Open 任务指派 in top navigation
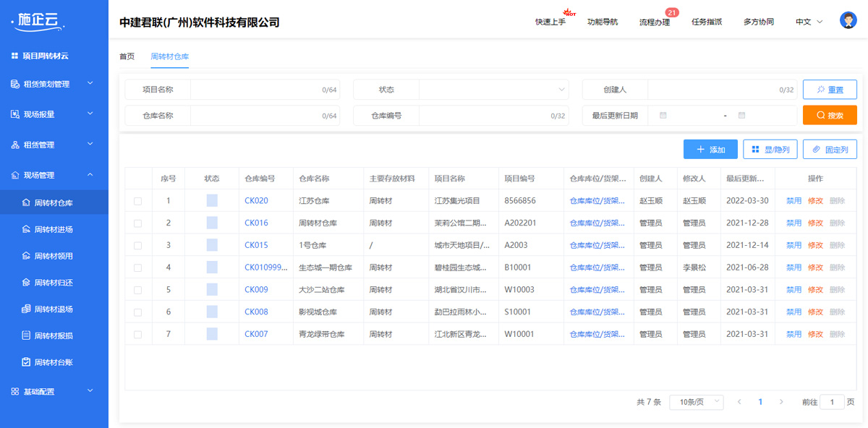The image size is (868, 428). coord(707,22)
